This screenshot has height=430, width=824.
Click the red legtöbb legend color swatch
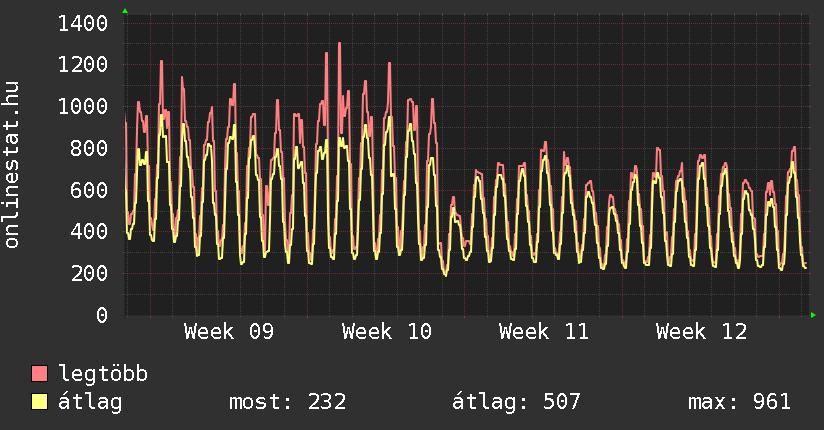pos(40,374)
